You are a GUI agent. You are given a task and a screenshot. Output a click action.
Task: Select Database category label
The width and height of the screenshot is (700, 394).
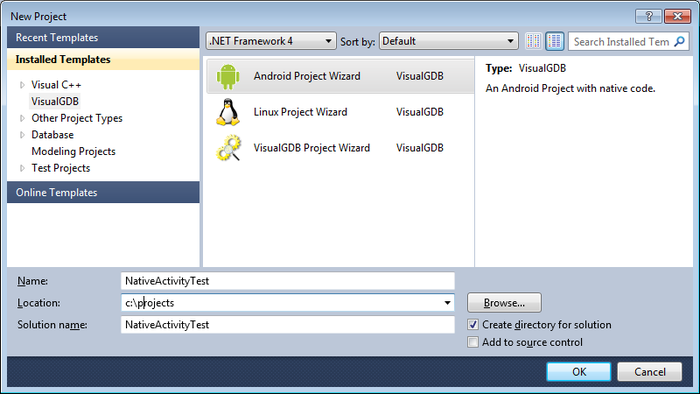52,135
